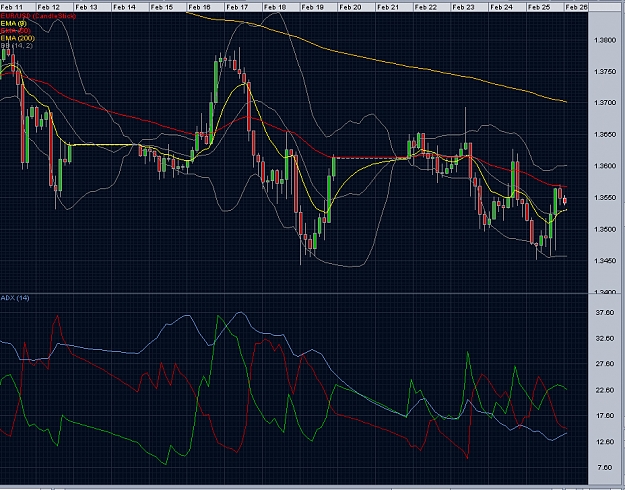This screenshot has height=490, width=625.
Task: Click the 1.3650 price axis label
Action: click(x=605, y=135)
